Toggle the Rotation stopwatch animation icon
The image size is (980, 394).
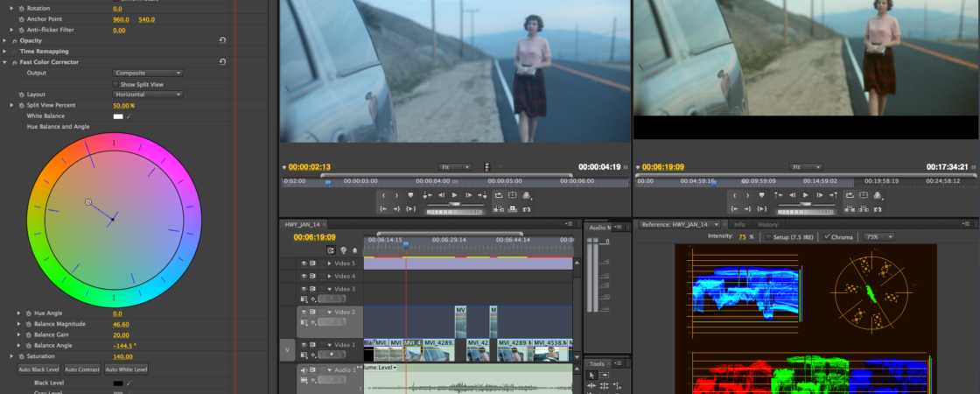(21, 9)
